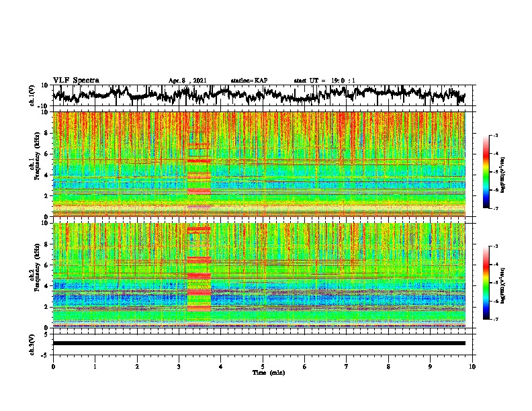Screen dimensions: 532x411
Task: Click the "ch.3(V)" axis label
Action: pyautogui.click(x=32, y=345)
